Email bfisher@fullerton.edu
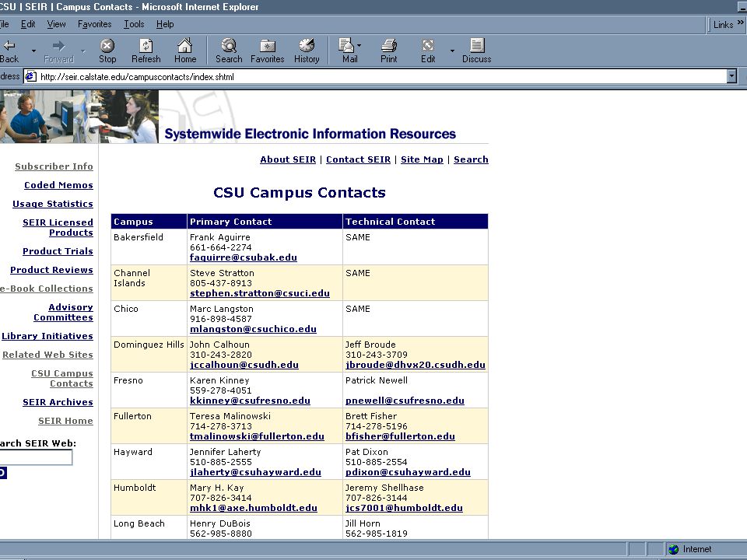Screen dimensions: 747x560 [x=400, y=436]
